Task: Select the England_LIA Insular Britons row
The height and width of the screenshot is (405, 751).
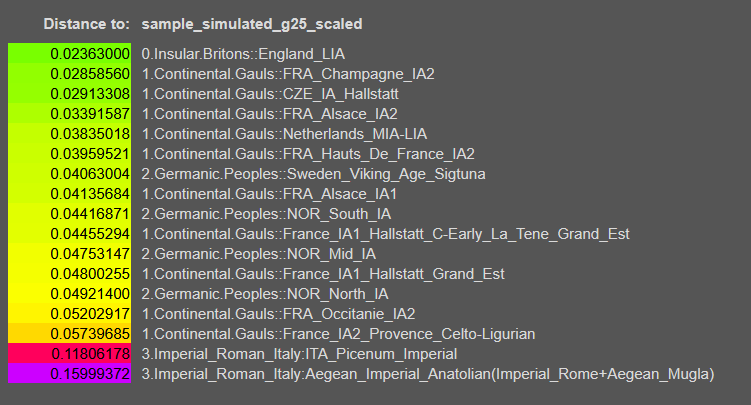Action: click(x=244, y=53)
